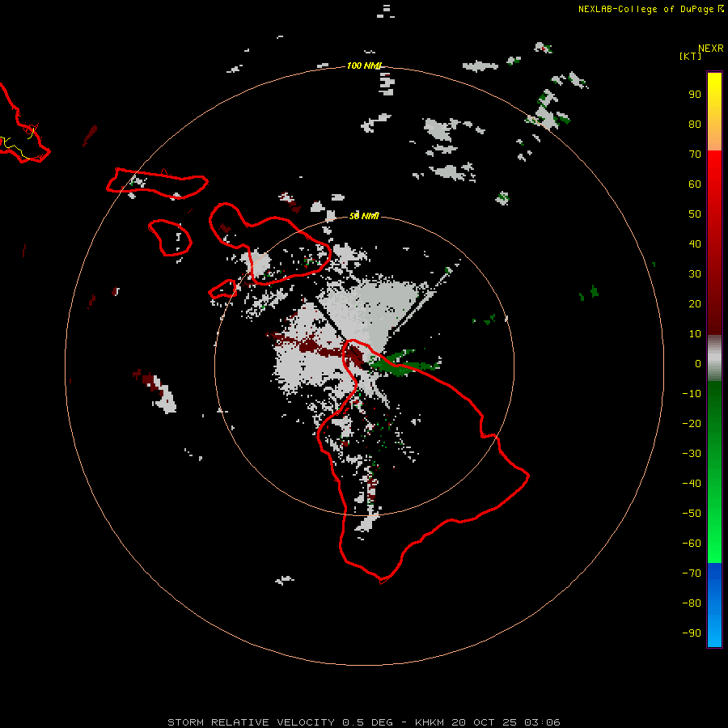Click the 50 NM range ring label
The image size is (728, 728).
pos(364,216)
